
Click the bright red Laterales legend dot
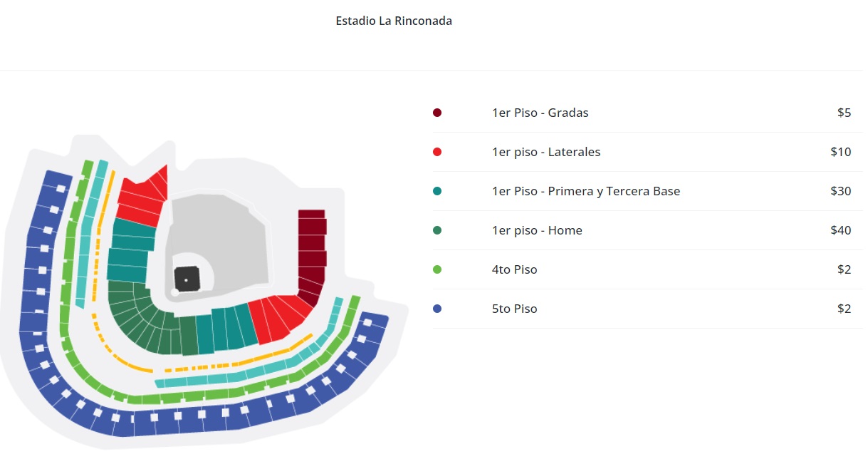point(437,152)
